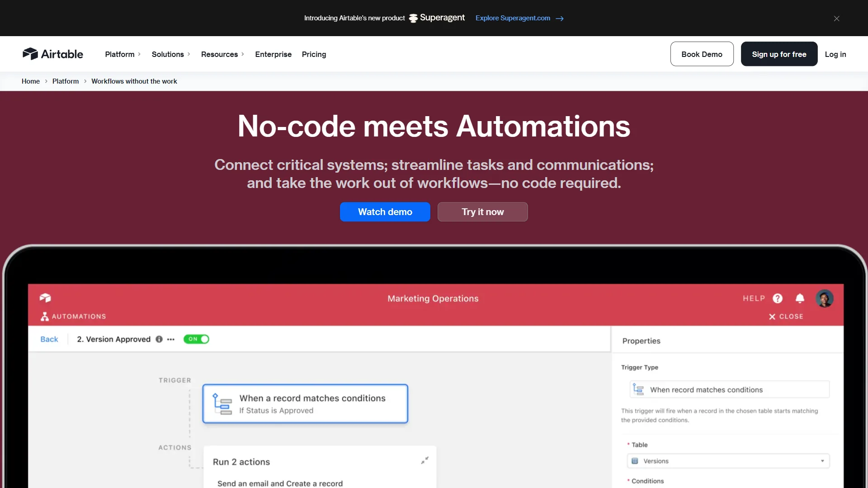Click the trigger conditions icon in the trigger card
868x488 pixels.
(x=222, y=404)
